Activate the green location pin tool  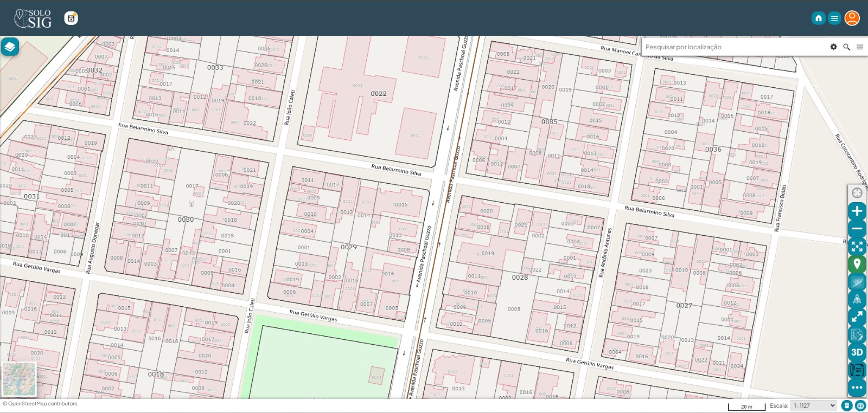tap(857, 264)
